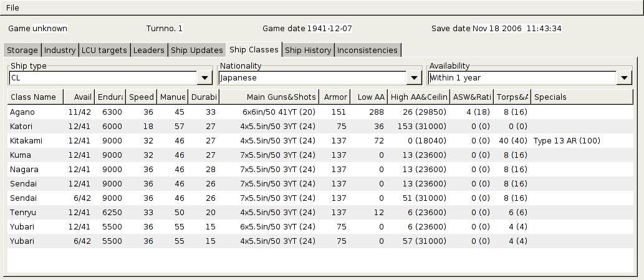Viewport: 644px width, 280px height.
Task: Select the Tenryu class name cell
Action: click(36, 212)
